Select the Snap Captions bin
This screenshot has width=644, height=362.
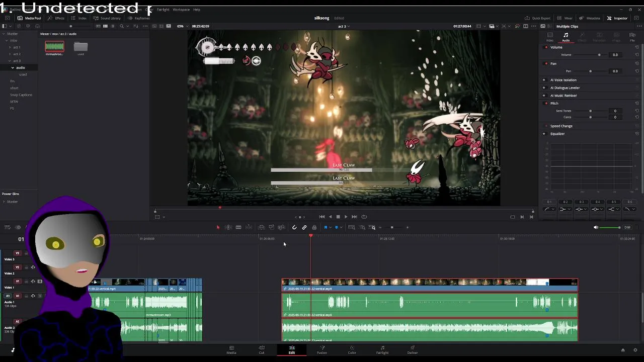[x=21, y=95]
